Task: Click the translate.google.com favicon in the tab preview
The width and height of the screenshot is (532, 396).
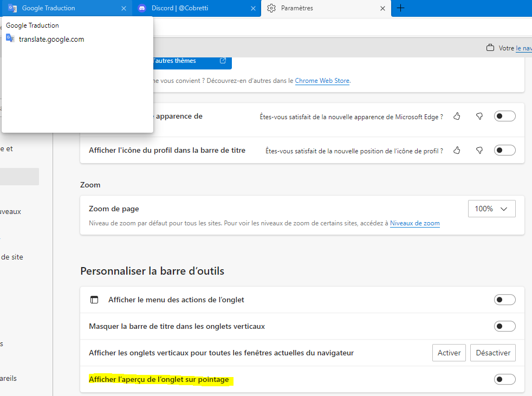Action: point(10,38)
